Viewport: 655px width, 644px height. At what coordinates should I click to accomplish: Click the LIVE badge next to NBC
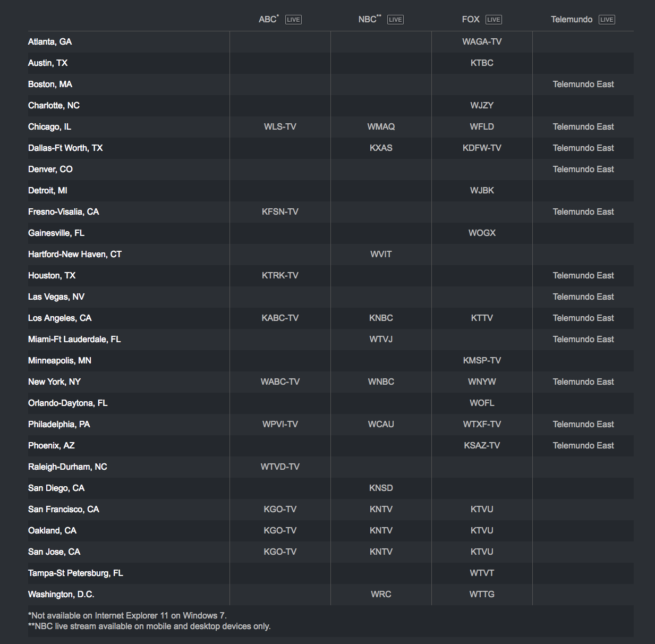tap(395, 20)
